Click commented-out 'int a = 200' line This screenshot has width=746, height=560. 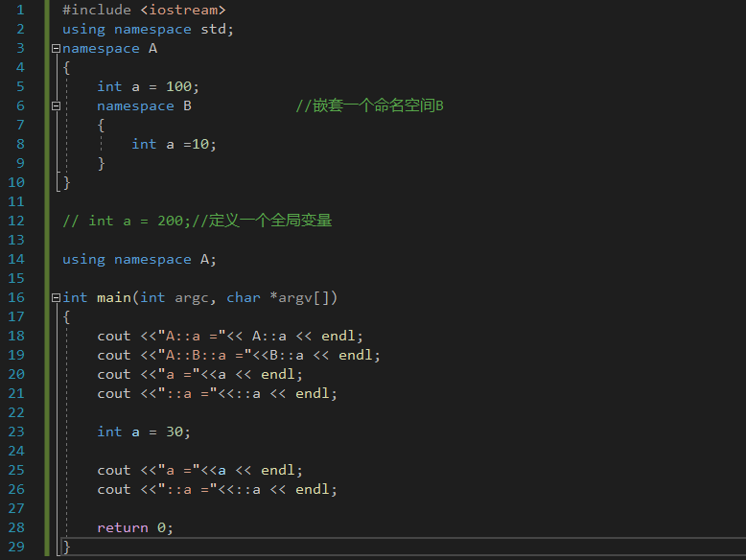197,221
